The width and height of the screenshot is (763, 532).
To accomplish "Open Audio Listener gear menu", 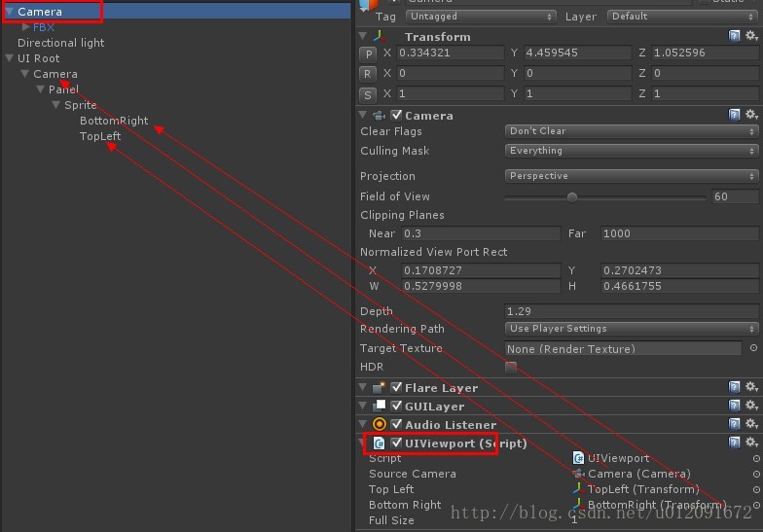I will pos(751,424).
